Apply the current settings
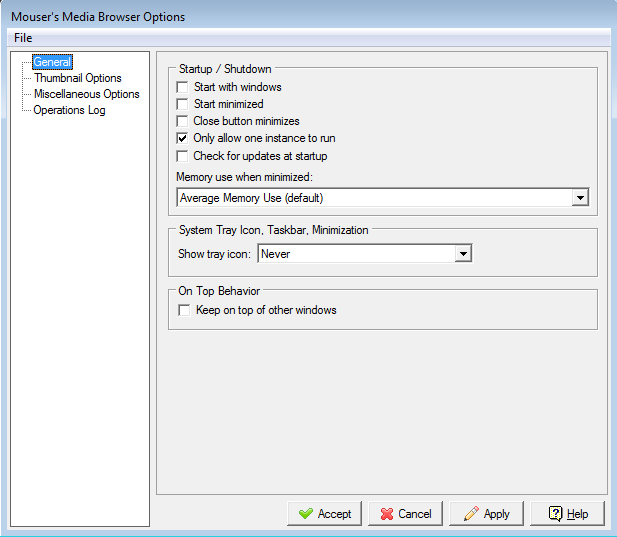 (x=486, y=513)
